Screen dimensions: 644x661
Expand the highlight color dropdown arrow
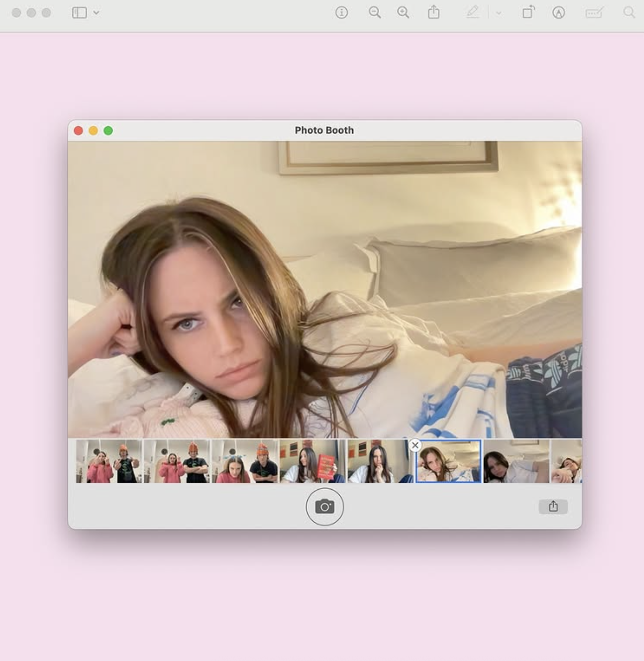499,13
